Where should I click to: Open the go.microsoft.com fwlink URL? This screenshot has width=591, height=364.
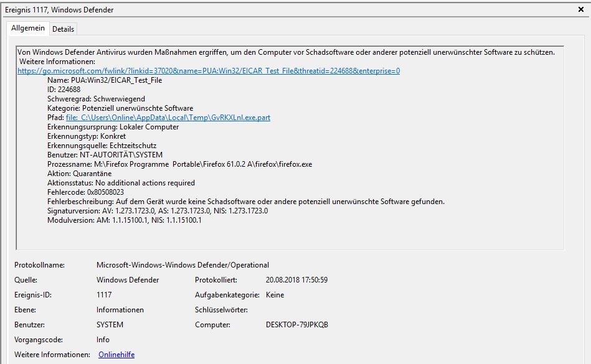click(209, 71)
